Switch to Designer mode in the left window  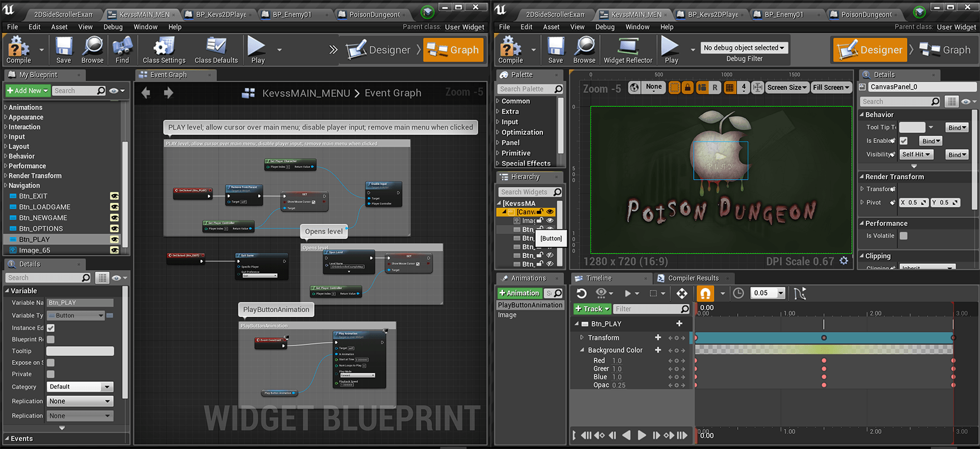[379, 50]
